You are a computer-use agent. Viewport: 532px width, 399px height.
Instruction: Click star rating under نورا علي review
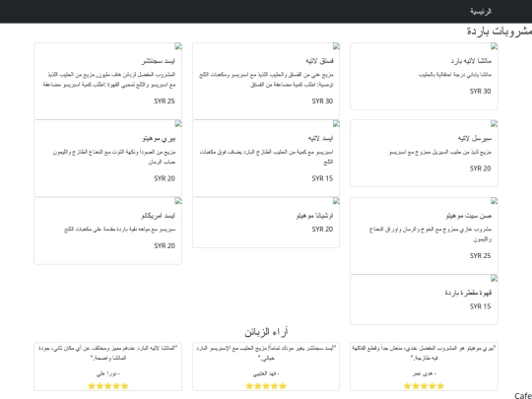[x=108, y=386]
